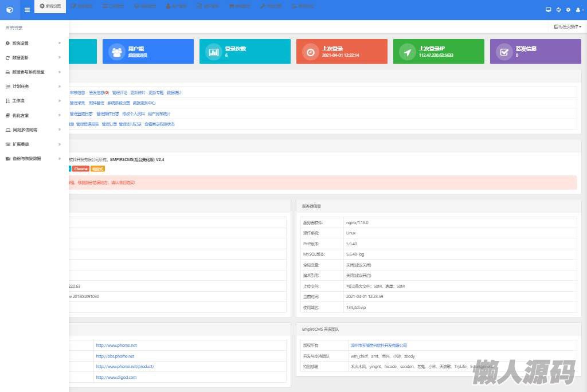Click the refresh icon in top-right header

point(558,10)
